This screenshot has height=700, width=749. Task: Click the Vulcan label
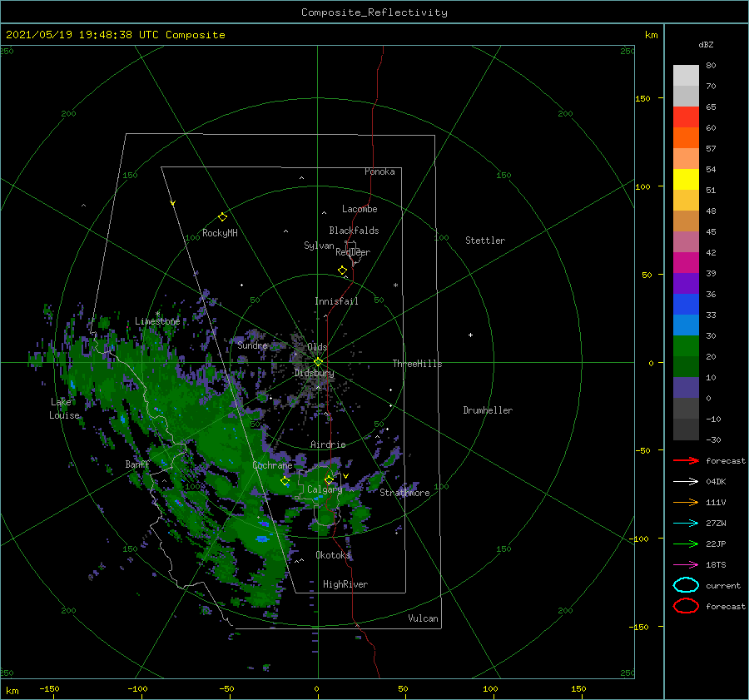pos(424,618)
